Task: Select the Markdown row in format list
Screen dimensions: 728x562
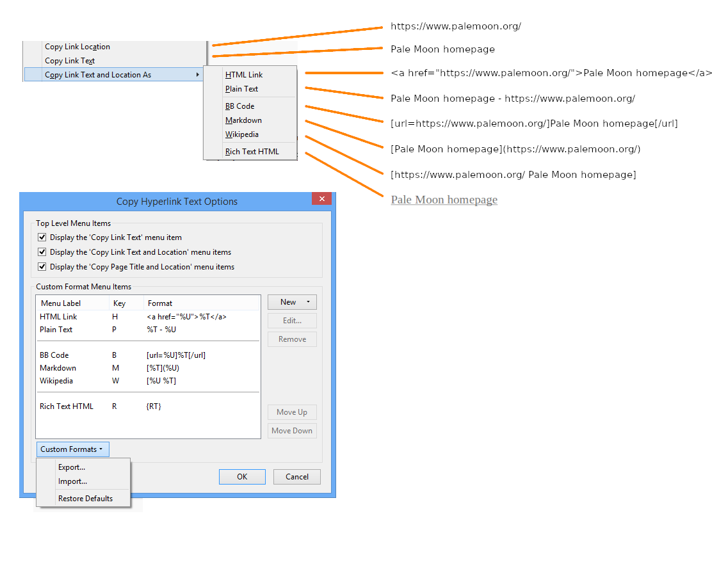Action: point(148,368)
